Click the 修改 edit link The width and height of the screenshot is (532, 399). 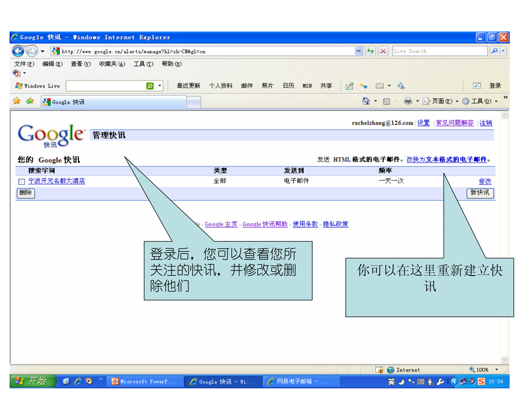coord(485,181)
